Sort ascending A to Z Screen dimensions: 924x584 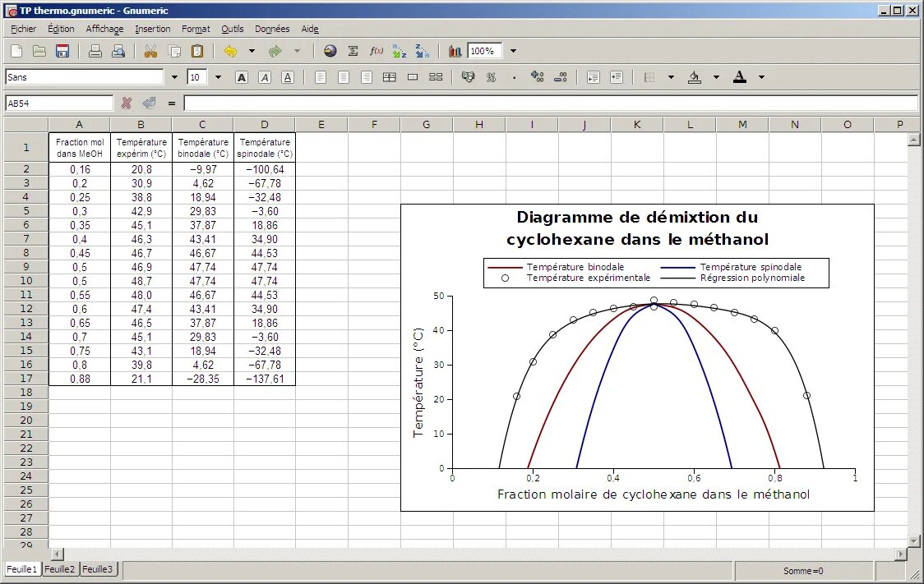[x=399, y=51]
